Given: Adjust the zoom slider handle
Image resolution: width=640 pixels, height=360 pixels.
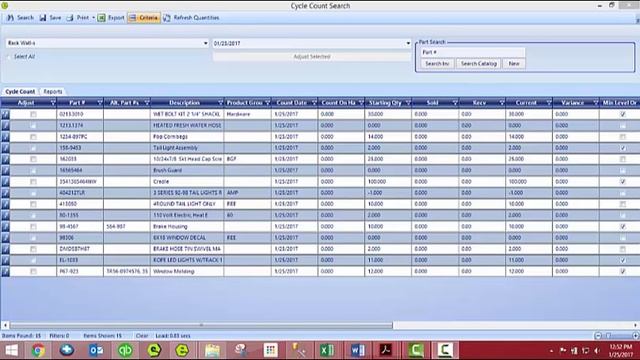Looking at the screenshot, I should click(608, 336).
